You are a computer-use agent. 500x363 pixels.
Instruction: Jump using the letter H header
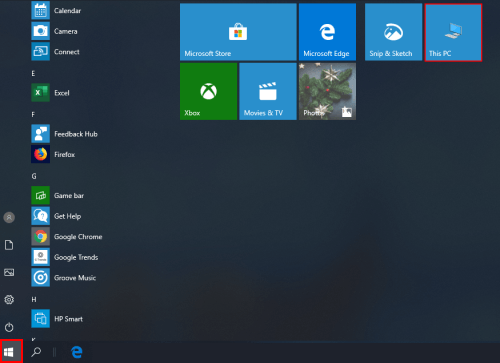tap(34, 299)
